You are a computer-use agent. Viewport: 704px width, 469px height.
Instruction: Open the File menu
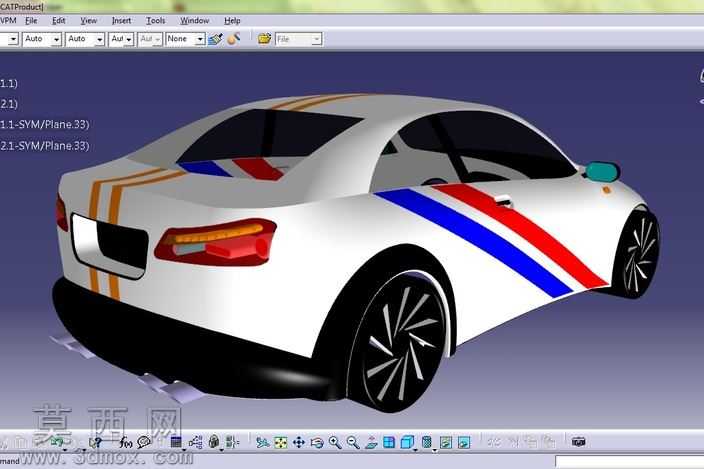(31, 21)
